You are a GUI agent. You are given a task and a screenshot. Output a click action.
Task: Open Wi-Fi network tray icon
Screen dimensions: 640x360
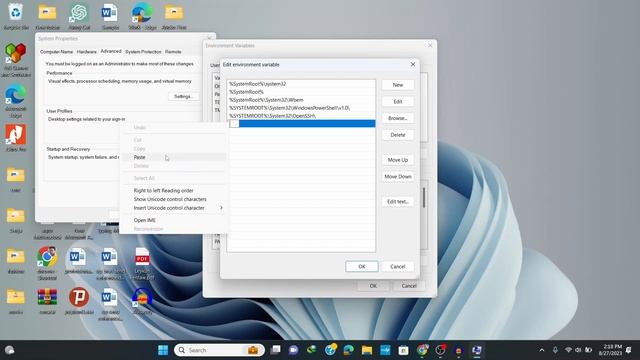point(568,350)
